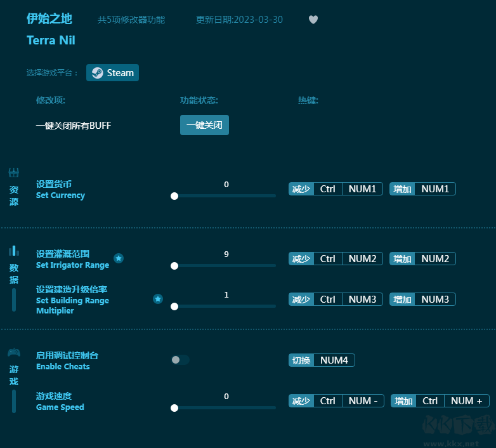Click the Game Speed slider handle

click(174, 408)
